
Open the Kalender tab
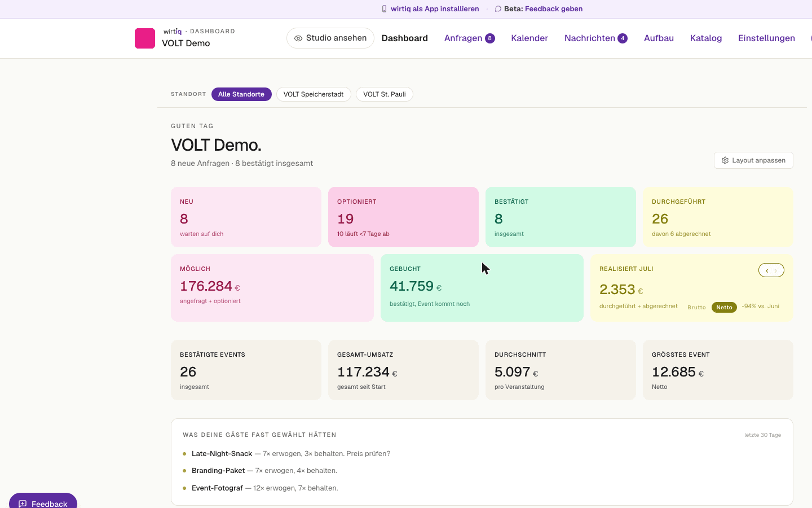pos(529,38)
